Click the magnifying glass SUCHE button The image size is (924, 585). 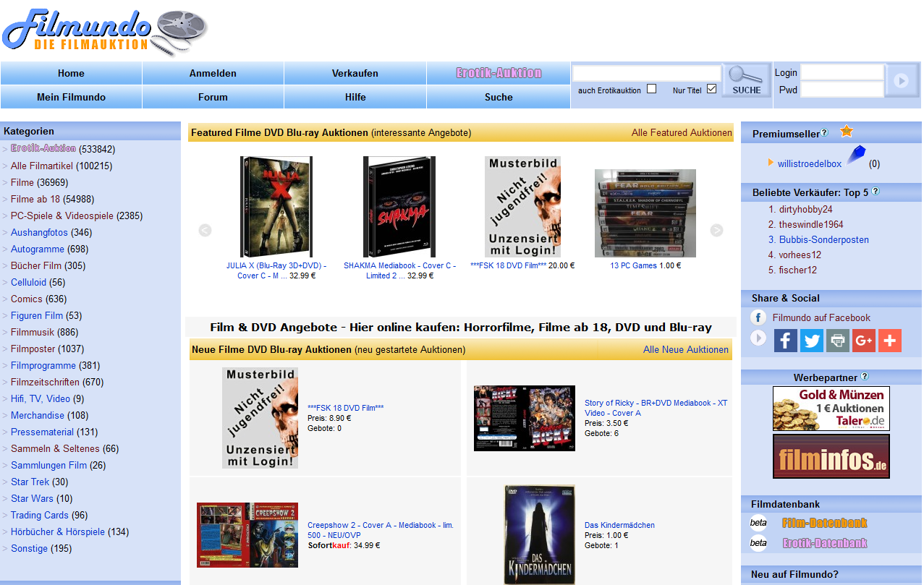746,80
